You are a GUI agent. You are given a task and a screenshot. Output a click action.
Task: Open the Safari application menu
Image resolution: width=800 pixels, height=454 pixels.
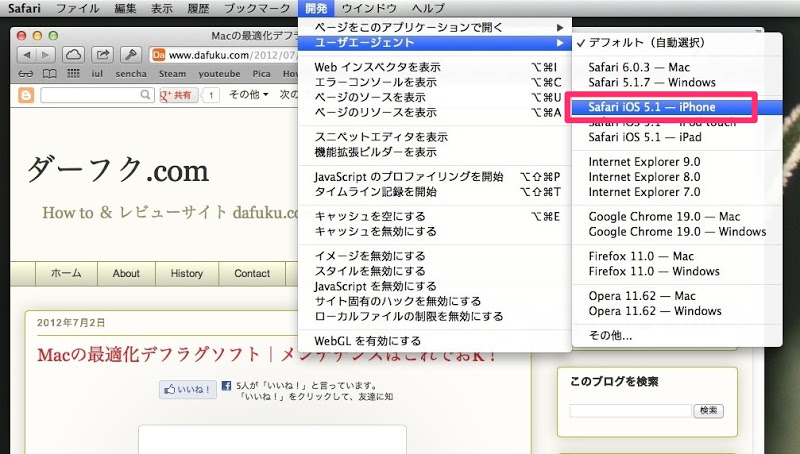[24, 8]
